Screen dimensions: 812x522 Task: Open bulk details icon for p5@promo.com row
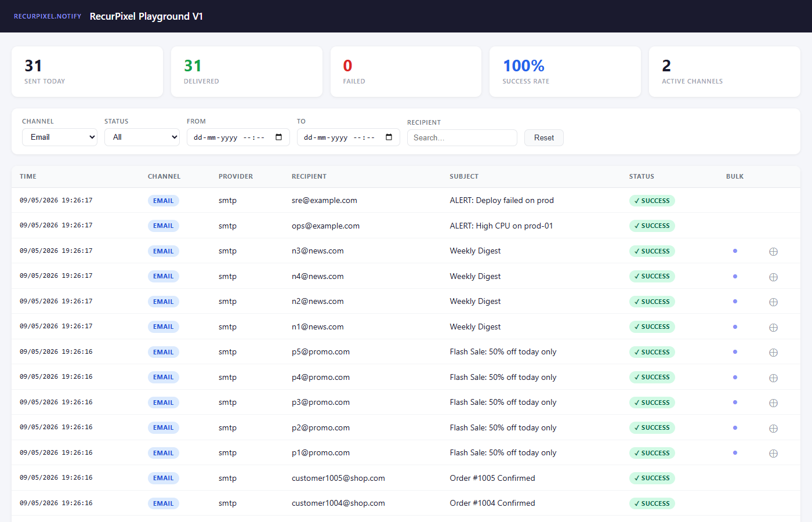click(773, 353)
